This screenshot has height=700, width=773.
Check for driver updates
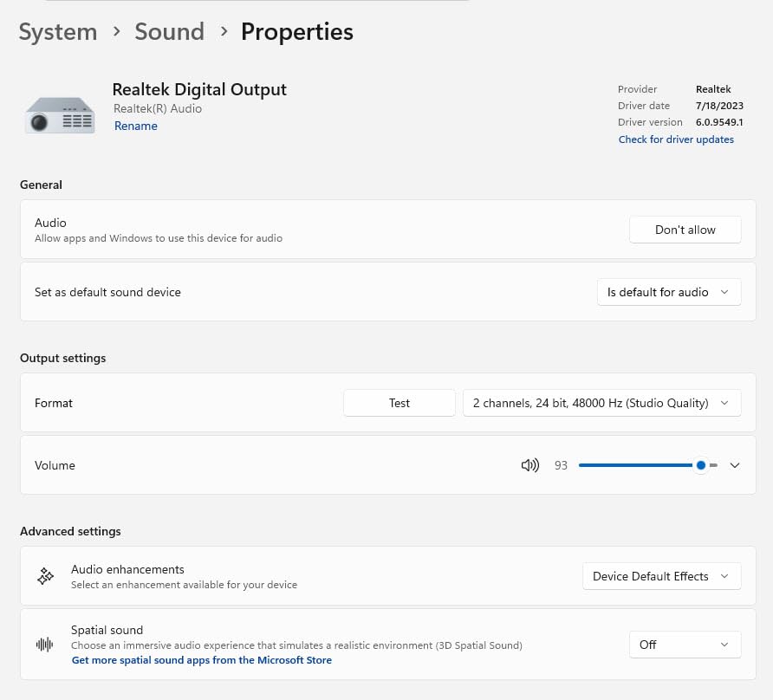676,139
